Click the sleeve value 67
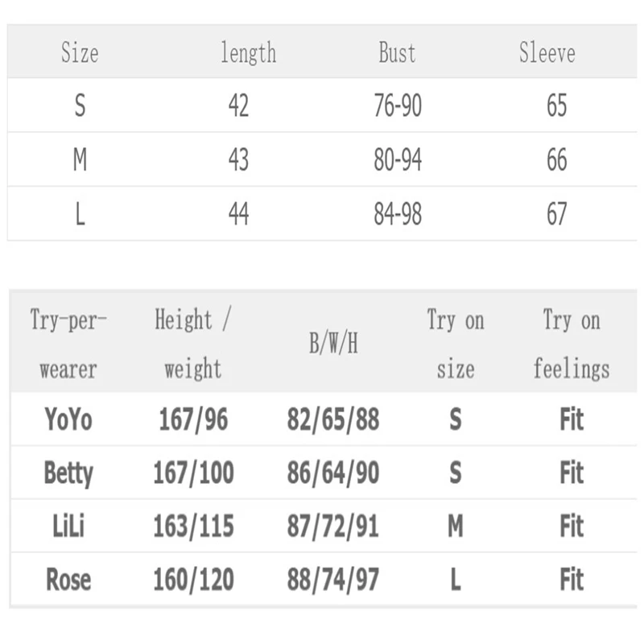 click(x=557, y=214)
